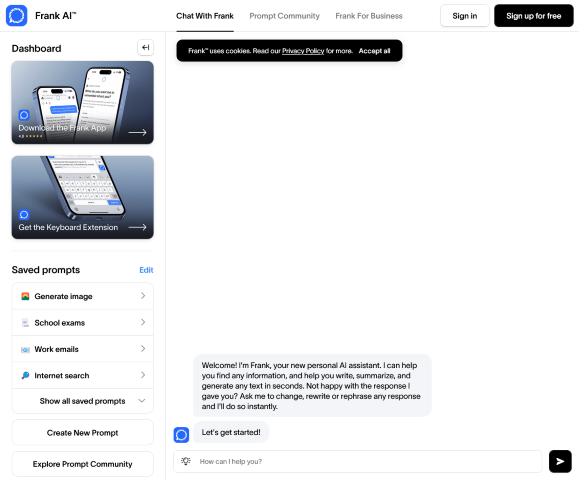
Task: Click Sign up for free button
Action: (534, 16)
